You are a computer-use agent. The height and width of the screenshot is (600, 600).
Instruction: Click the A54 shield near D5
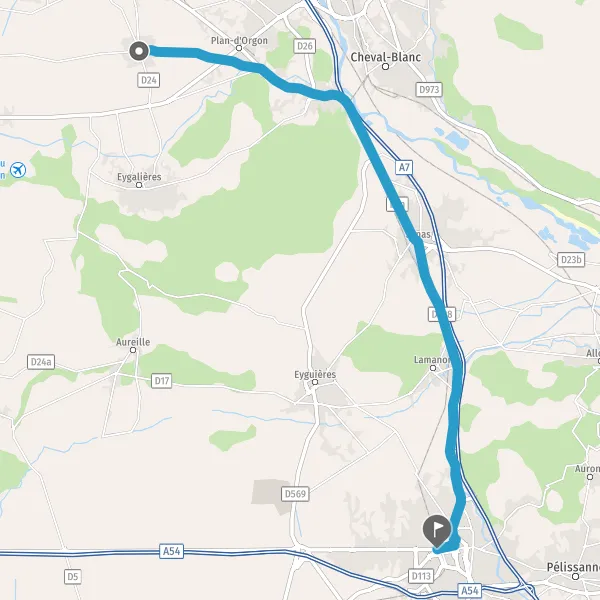coord(171,551)
